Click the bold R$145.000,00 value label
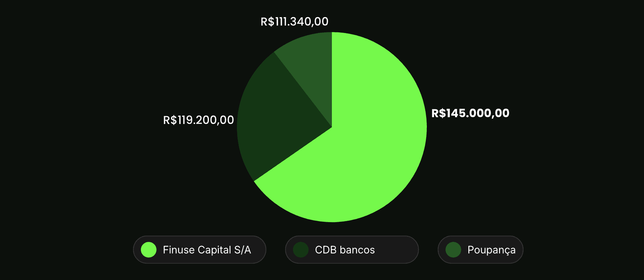The image size is (644, 280). 470,113
